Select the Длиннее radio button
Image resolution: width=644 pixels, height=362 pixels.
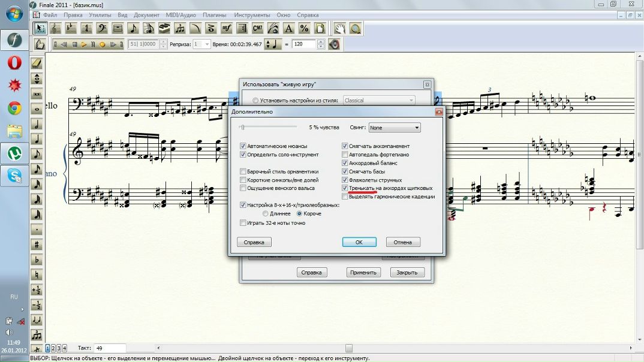tap(266, 213)
